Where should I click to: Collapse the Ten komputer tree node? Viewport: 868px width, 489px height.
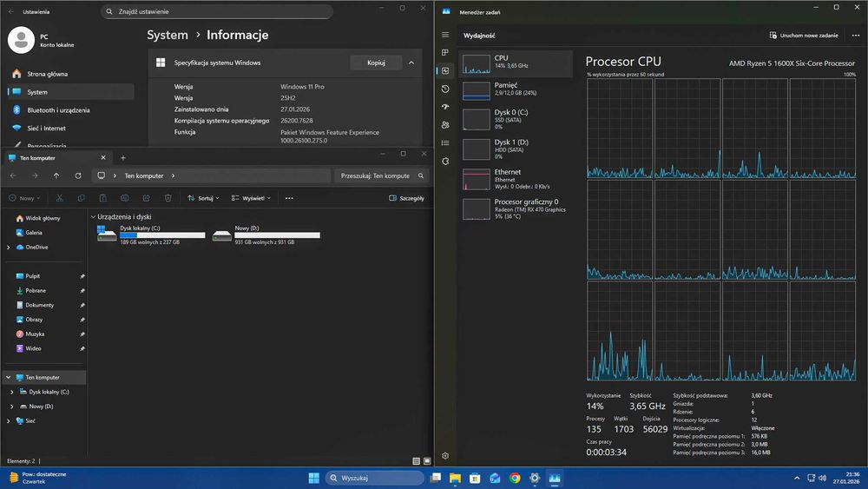point(9,378)
